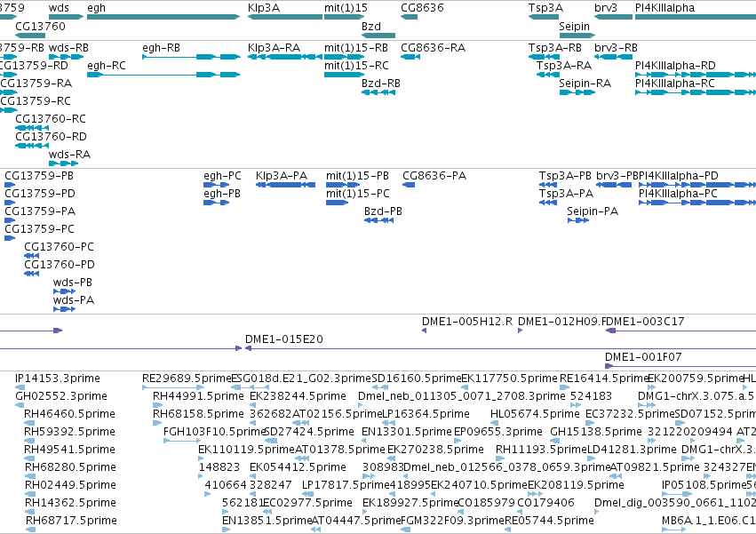Select EST RE29689.5prime

(187, 379)
